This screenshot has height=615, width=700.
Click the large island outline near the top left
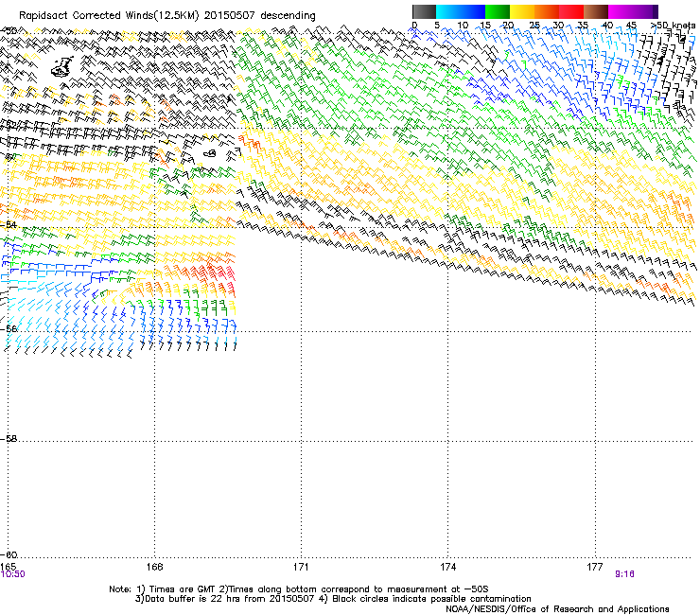pyautogui.click(x=62, y=66)
